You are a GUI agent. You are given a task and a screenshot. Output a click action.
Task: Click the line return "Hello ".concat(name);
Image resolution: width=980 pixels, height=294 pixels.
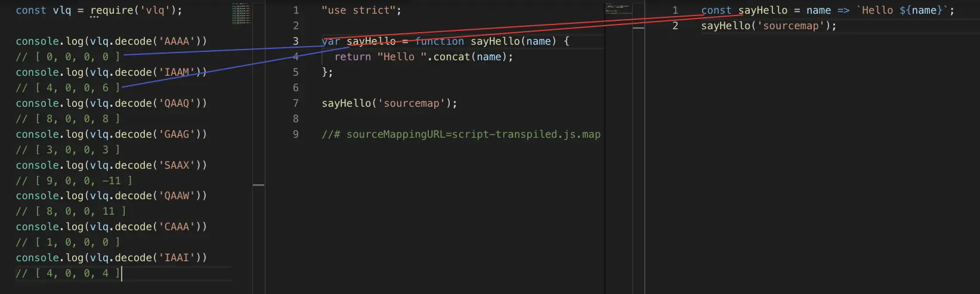coord(423,57)
